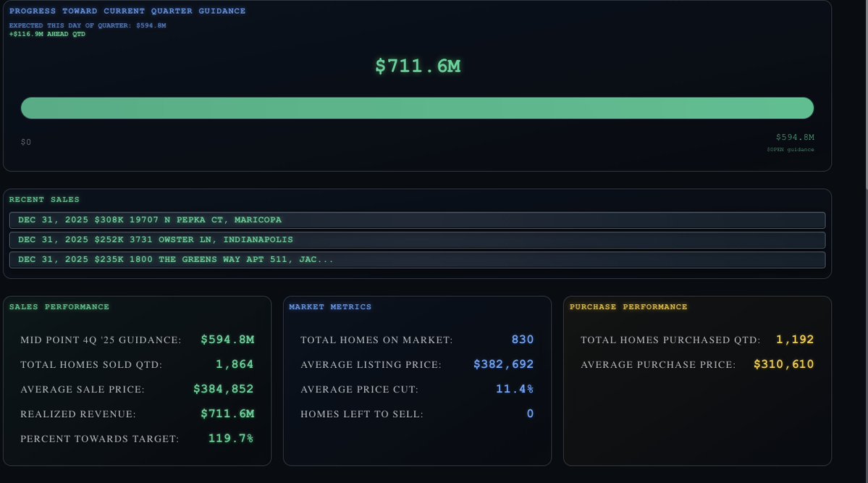Viewport: 868px width, 483px height.
Task: Click the Total Homes on Market label
Action: 376,340
